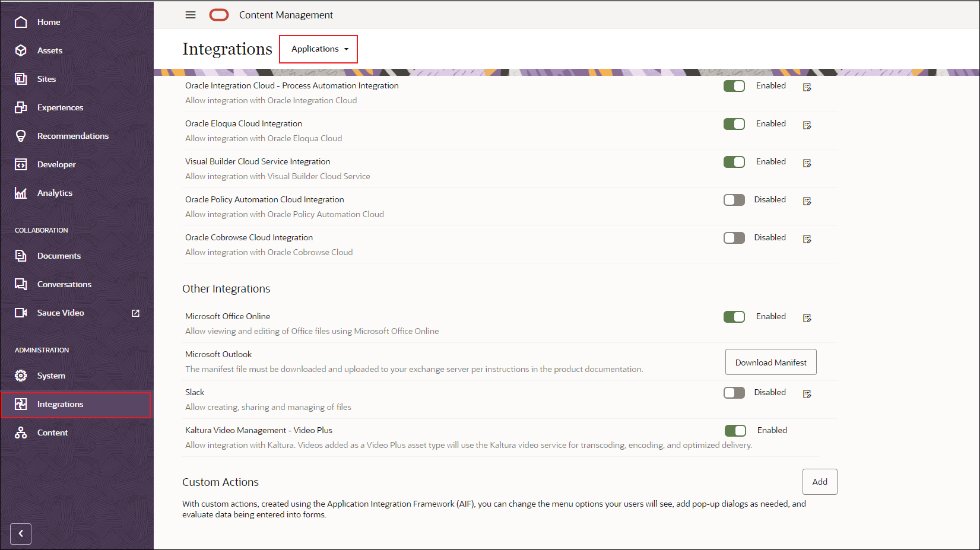The image size is (980, 550).
Task: Disable Kaltura Video Management toggle
Action: 735,431
